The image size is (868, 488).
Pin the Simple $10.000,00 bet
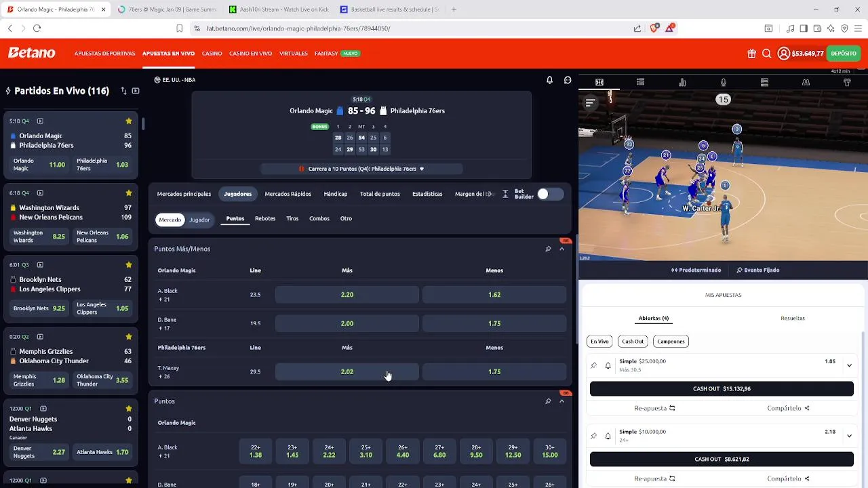tap(593, 436)
